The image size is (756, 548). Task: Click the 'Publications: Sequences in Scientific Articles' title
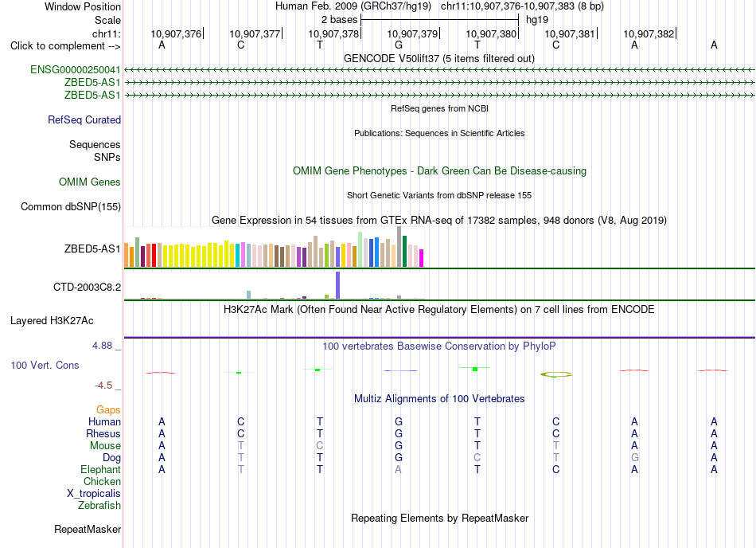click(x=439, y=133)
